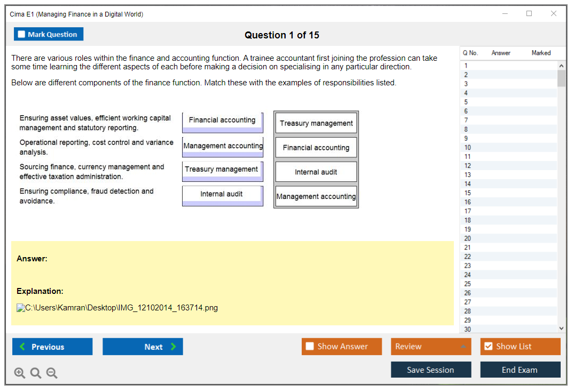Enable the Show Answer checkbox
The height and width of the screenshot is (392, 574).
[x=310, y=347]
